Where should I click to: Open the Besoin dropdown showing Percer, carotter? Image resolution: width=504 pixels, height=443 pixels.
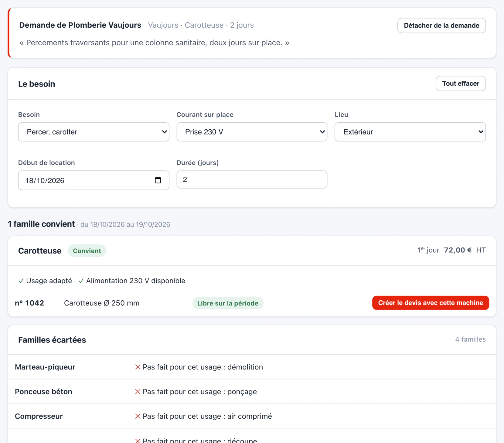tap(94, 132)
